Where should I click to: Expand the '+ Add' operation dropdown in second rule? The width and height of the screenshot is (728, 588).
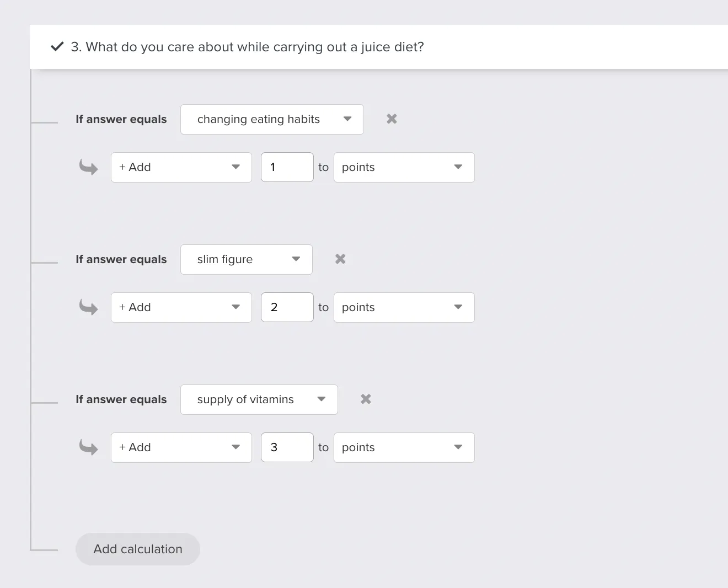[181, 307]
